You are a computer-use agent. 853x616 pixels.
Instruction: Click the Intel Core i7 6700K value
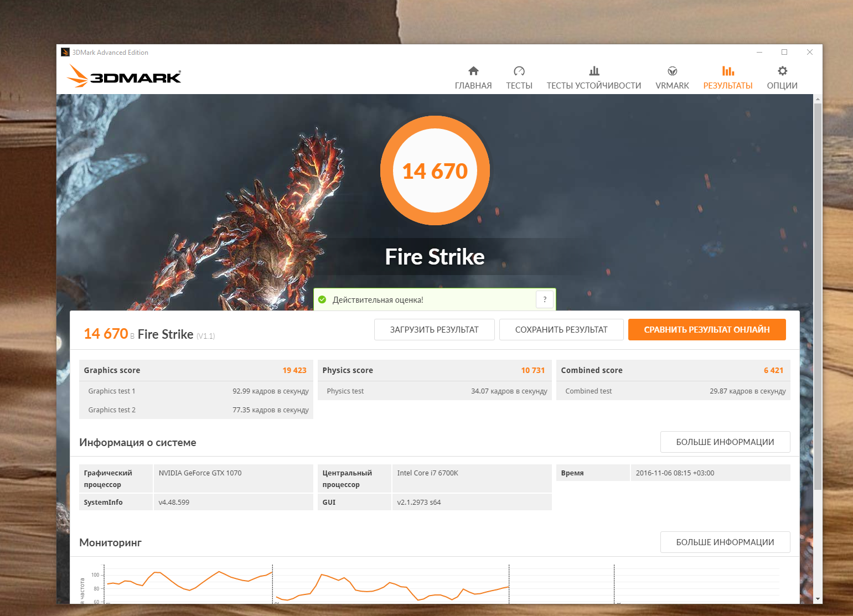428,473
